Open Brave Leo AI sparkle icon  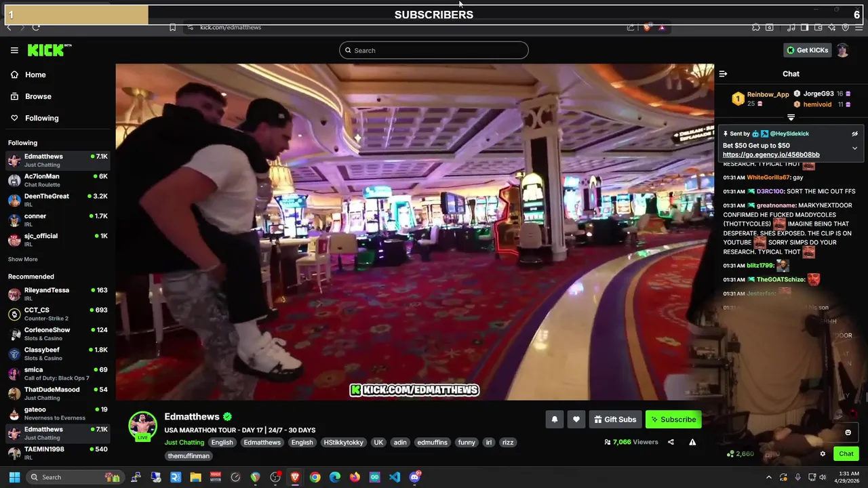(x=831, y=27)
